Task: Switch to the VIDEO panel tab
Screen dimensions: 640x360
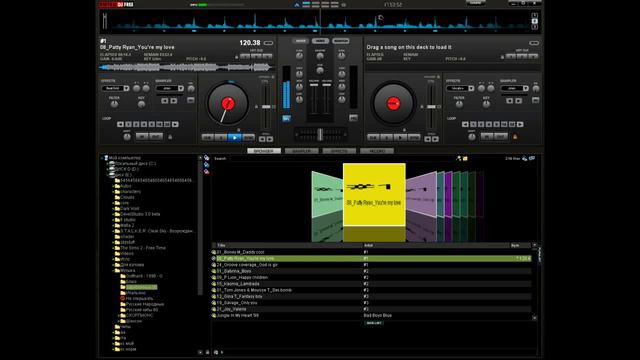Action: tap(320, 41)
